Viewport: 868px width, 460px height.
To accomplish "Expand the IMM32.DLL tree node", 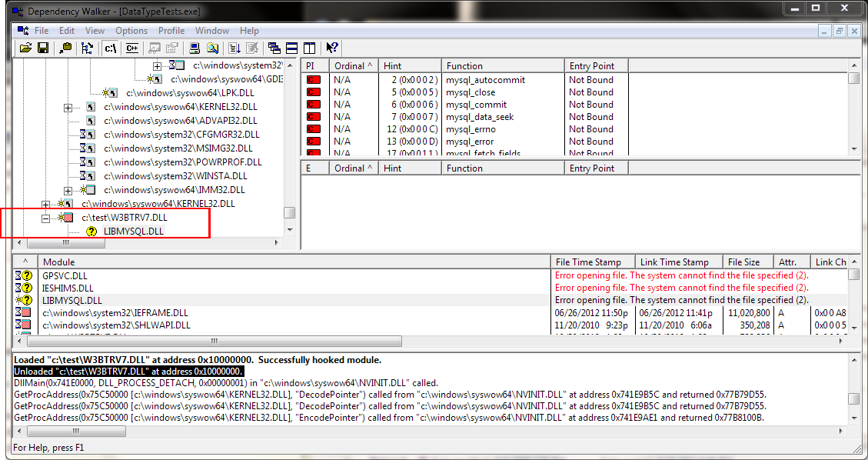I will (x=68, y=191).
